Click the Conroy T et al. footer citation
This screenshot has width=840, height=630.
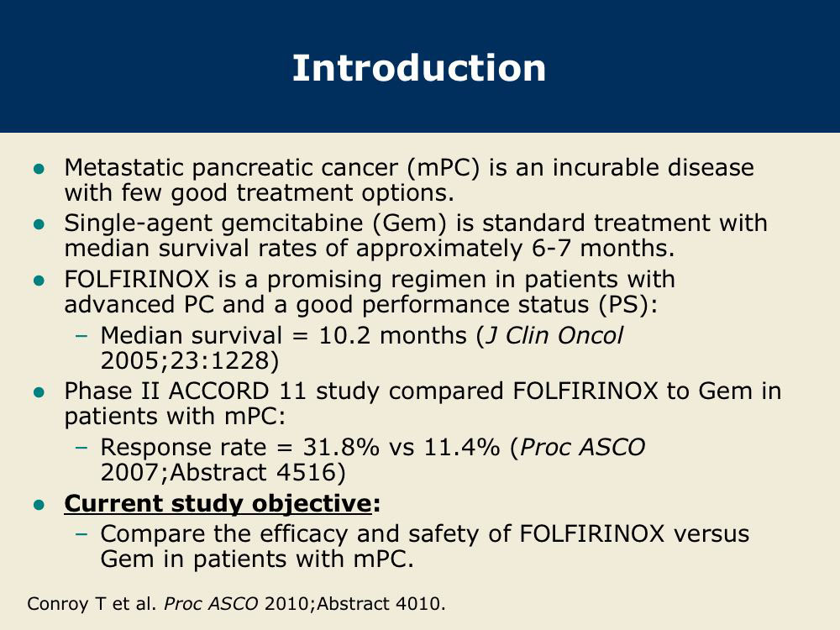(92, 604)
